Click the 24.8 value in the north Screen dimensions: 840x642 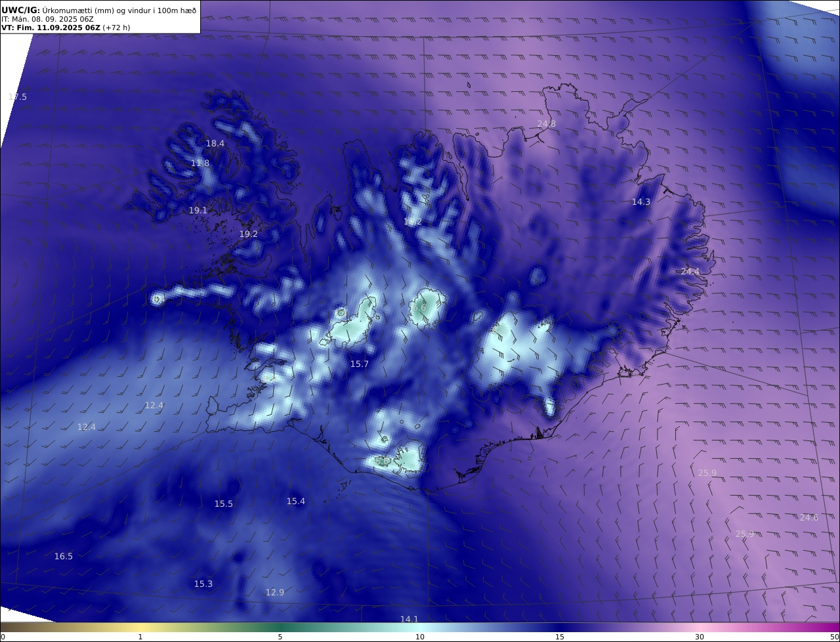click(x=547, y=123)
